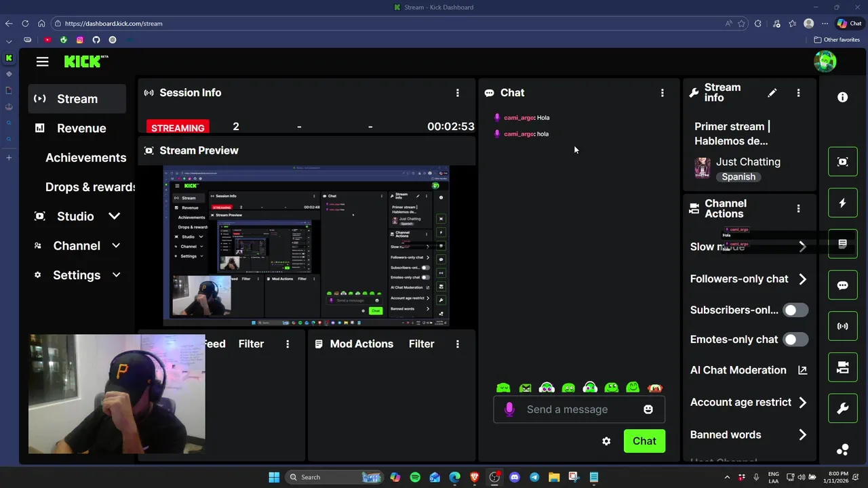Open Channel Actions three-dot menu
868x488 pixels.
(798, 209)
